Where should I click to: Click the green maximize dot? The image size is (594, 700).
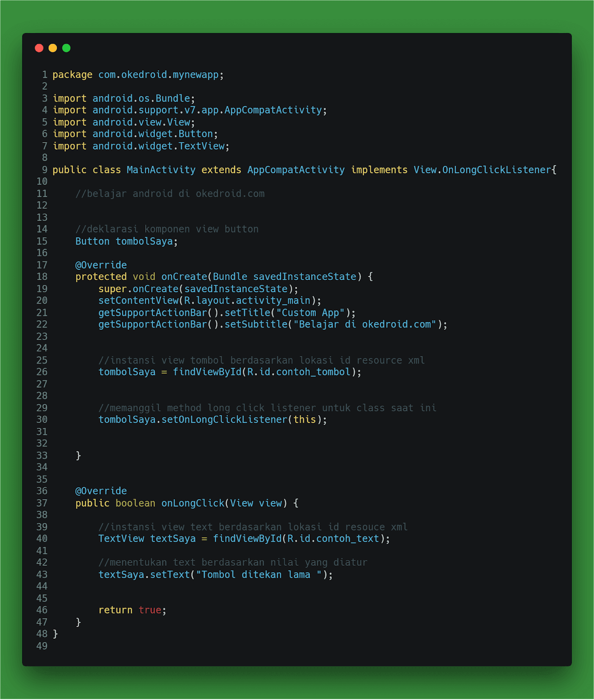pos(66,48)
